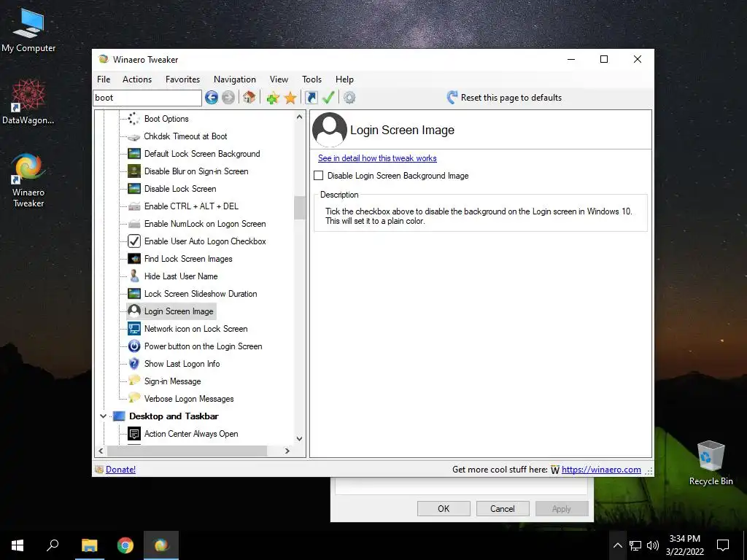
Task: Click the Hide Last User Name icon
Action: point(134,276)
